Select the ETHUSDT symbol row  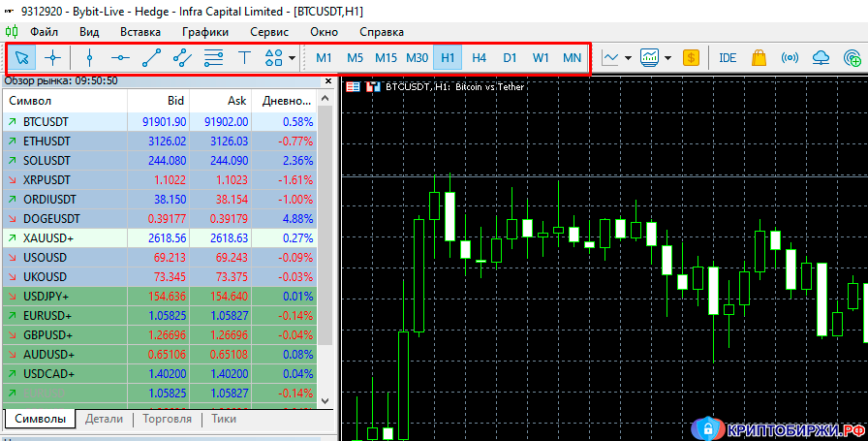160,142
